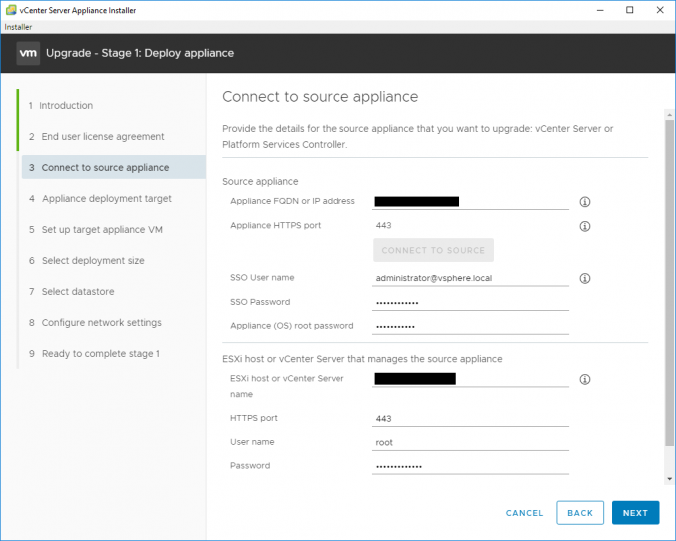Click the vCenter installer title bar icon
The image size is (676, 541).
click(11, 10)
